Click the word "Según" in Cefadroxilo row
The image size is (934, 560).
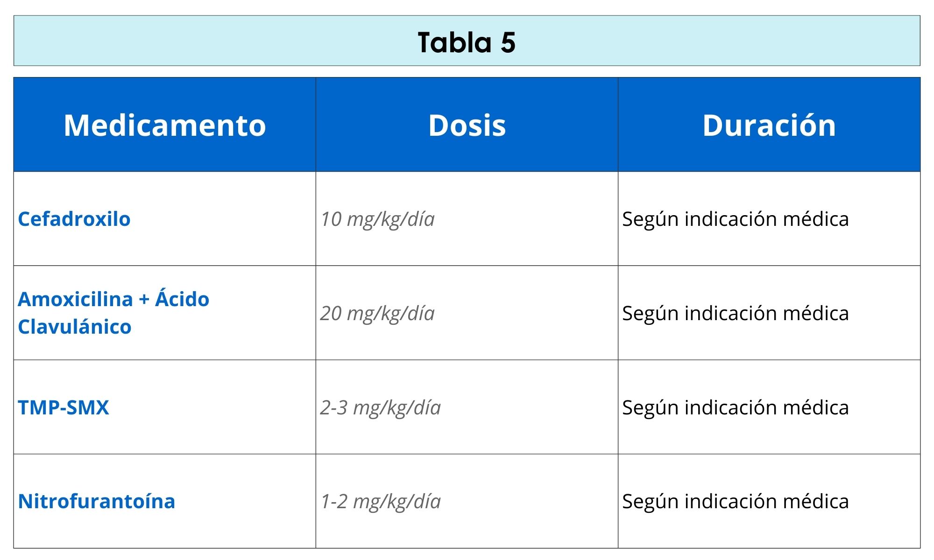coord(650,219)
